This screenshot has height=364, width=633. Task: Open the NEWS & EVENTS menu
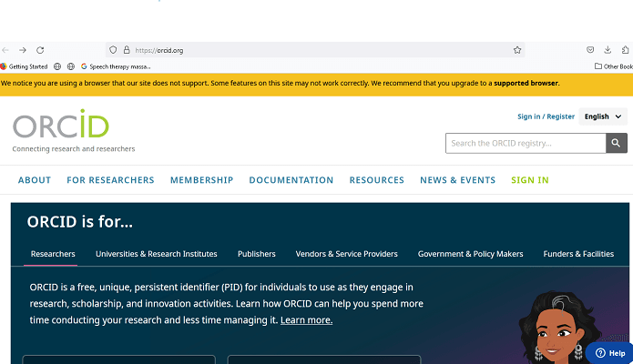click(x=458, y=180)
